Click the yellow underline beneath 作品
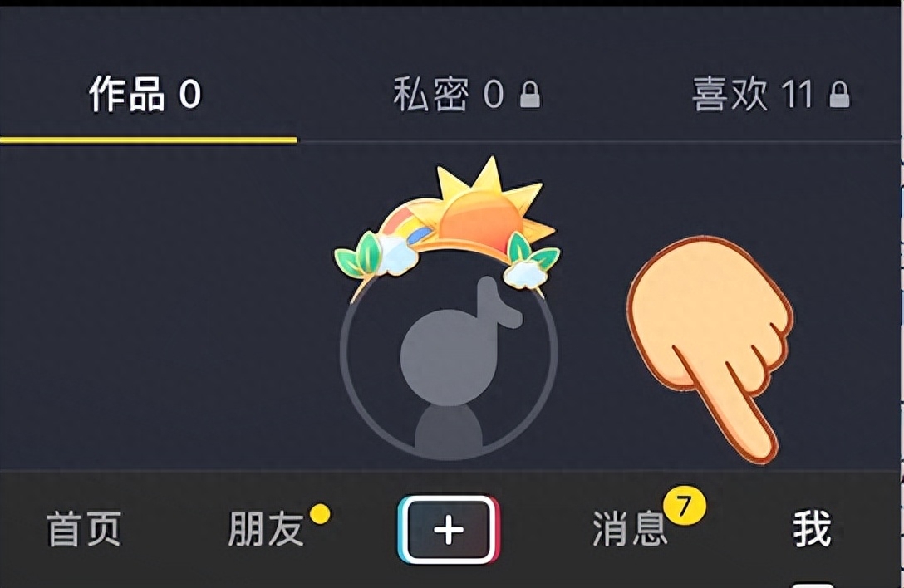 [149, 140]
